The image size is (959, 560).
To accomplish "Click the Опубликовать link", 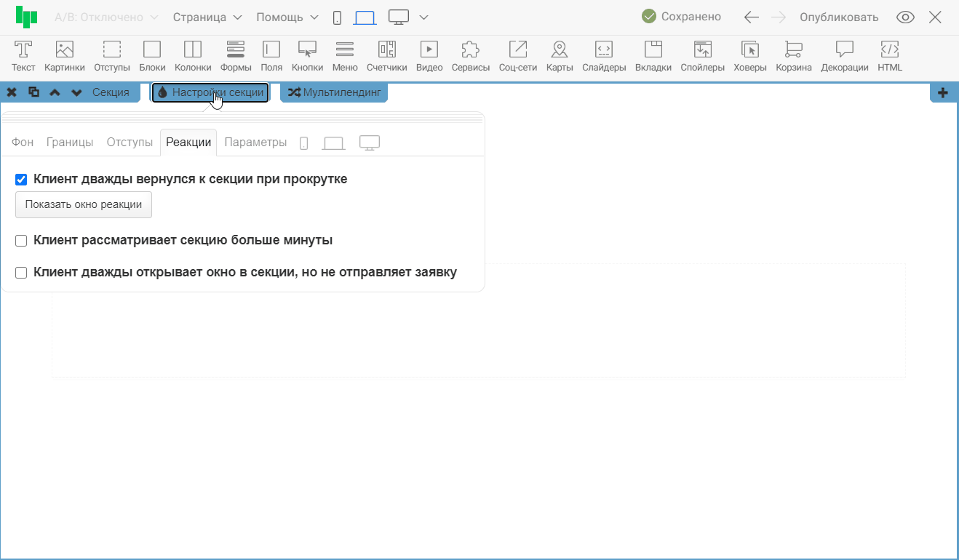I will coord(838,17).
